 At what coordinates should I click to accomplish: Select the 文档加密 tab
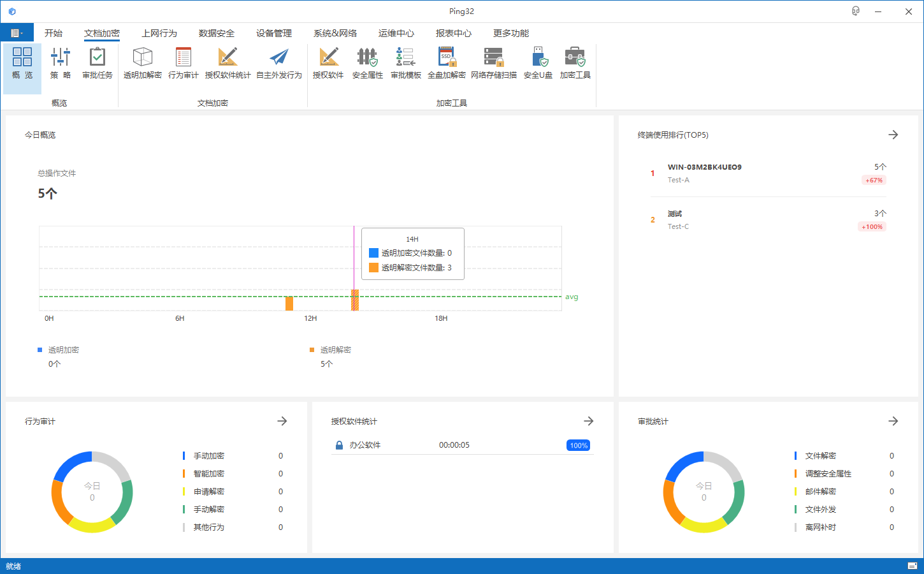coord(102,33)
